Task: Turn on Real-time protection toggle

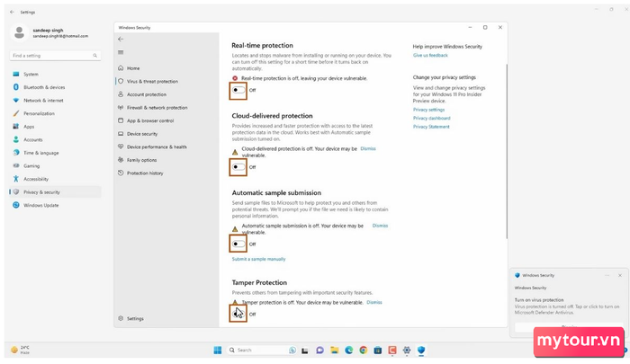Action: click(238, 90)
